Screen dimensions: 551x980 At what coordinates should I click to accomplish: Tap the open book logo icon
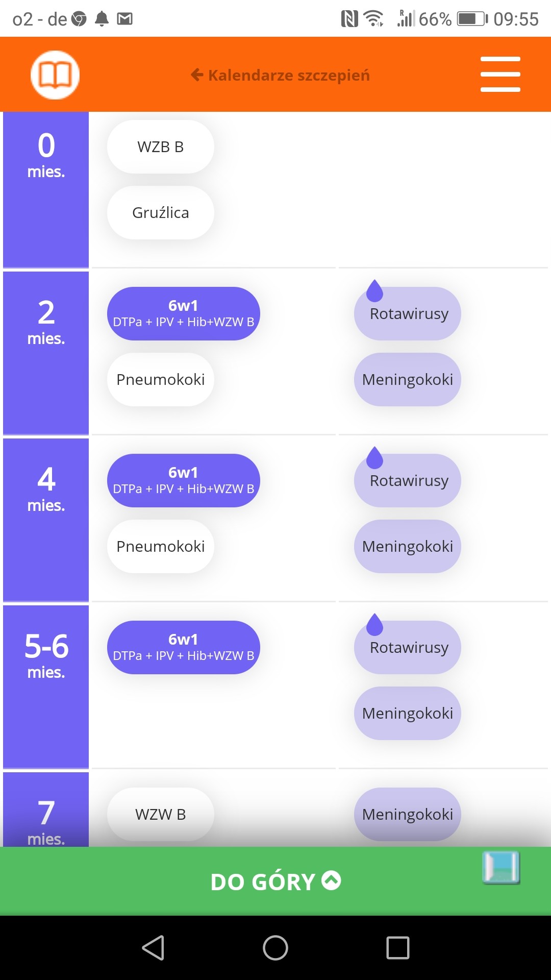(55, 75)
